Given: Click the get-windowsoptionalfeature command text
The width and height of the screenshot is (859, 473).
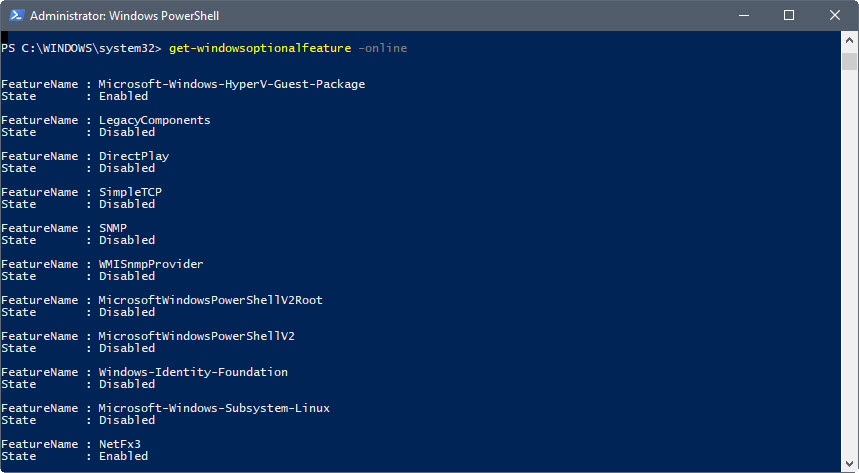Looking at the screenshot, I should coord(260,48).
